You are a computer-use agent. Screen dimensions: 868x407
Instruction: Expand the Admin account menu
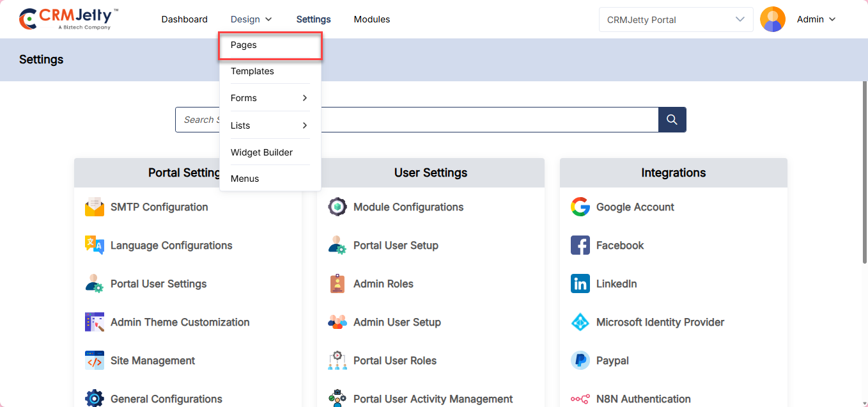pos(816,19)
